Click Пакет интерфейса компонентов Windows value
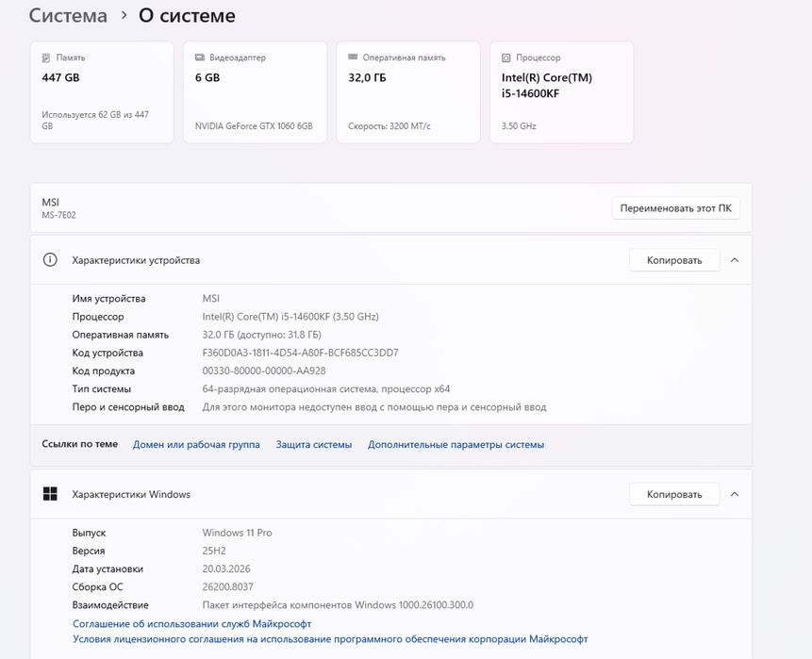The height and width of the screenshot is (659, 812). 338,604
